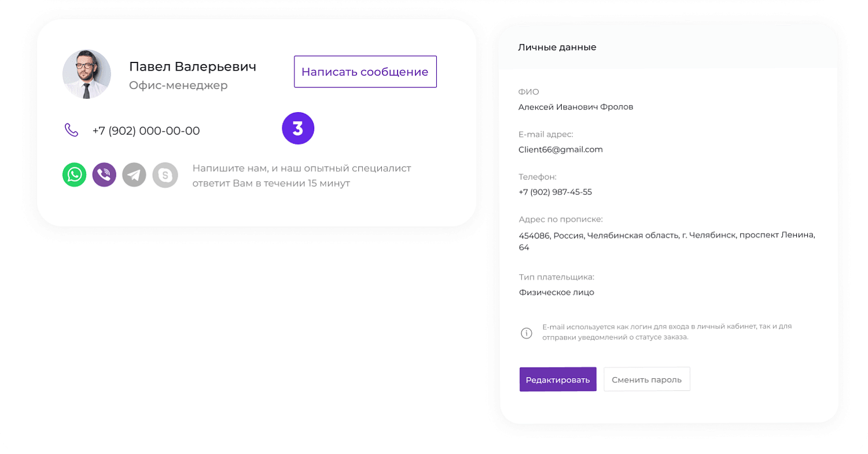Click the Офис-менеджер role label
868x454 pixels.
(178, 86)
